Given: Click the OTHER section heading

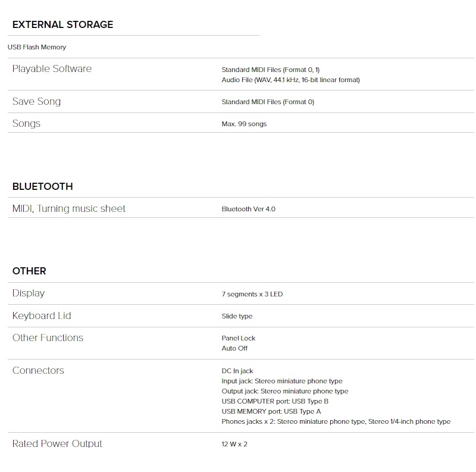Looking at the screenshot, I should 29,271.
